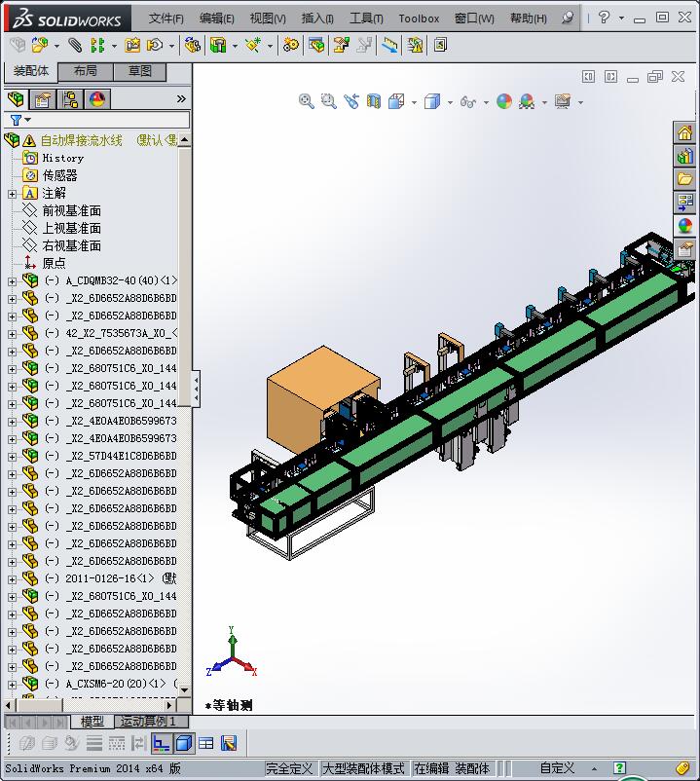Open the 插入(I) menu
700x781 pixels.
[x=317, y=19]
